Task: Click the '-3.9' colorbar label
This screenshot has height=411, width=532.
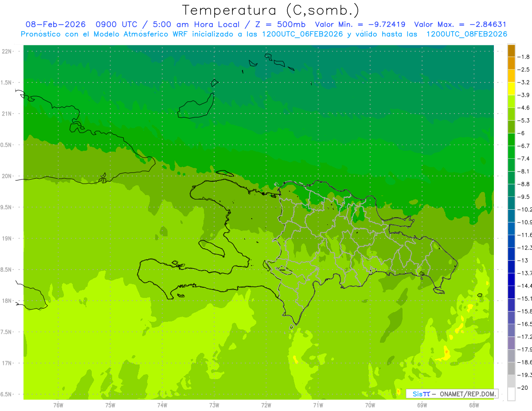Action: tap(524, 95)
